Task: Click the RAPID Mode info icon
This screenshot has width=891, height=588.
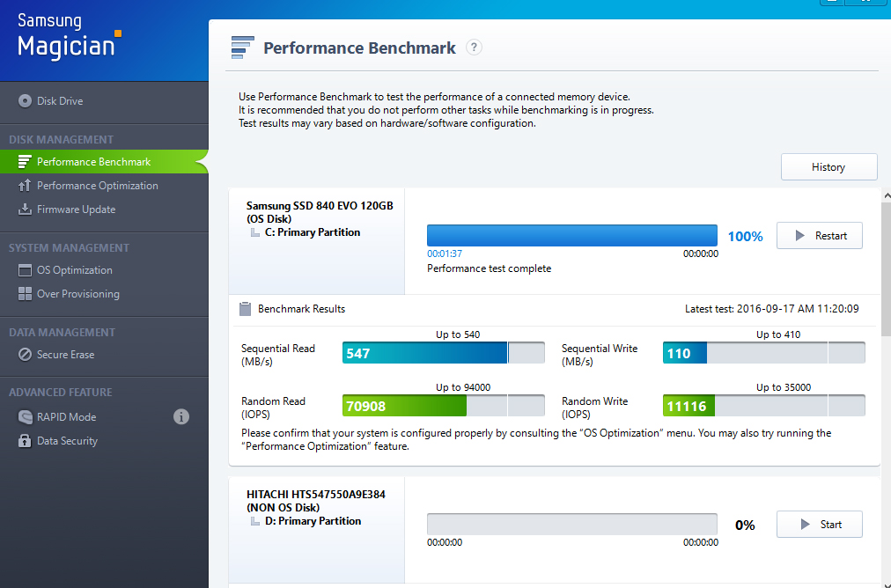Action: [181, 417]
